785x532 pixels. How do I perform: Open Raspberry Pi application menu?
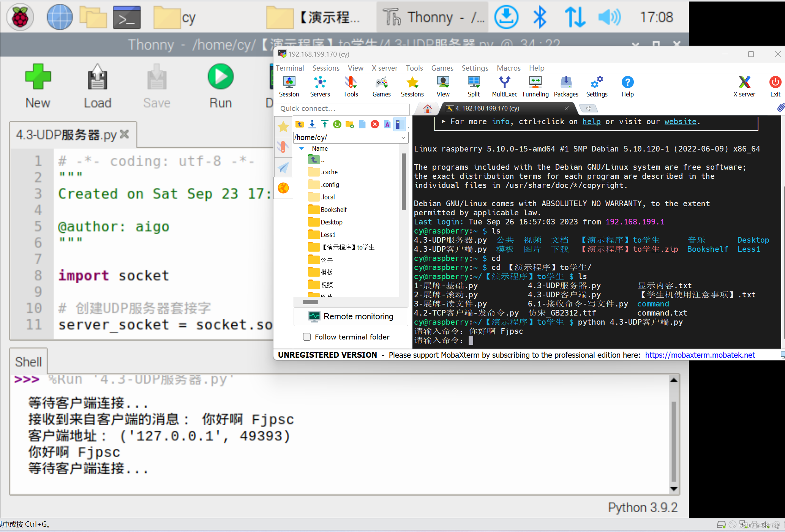tap(20, 17)
